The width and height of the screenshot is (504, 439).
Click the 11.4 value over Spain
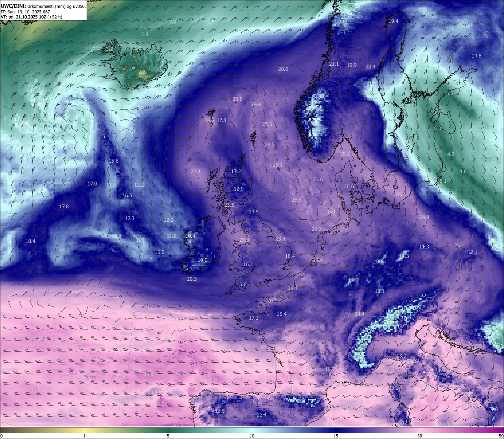coord(261,415)
